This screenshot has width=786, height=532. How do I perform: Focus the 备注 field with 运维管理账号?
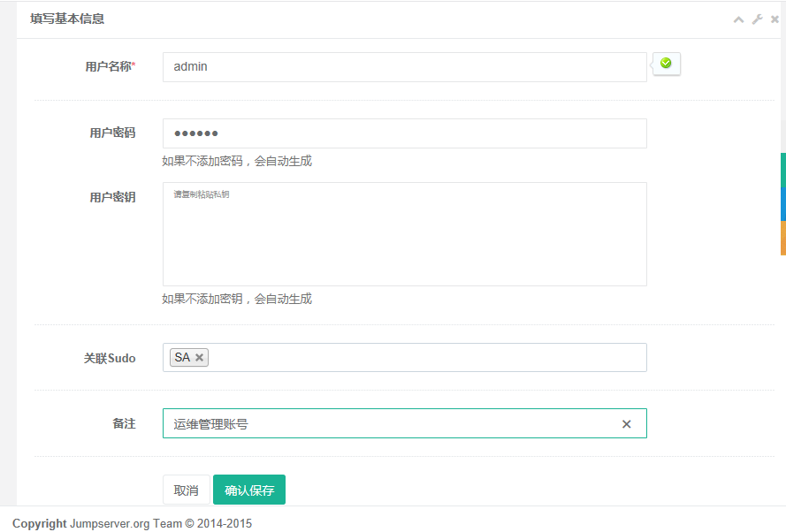pos(405,423)
